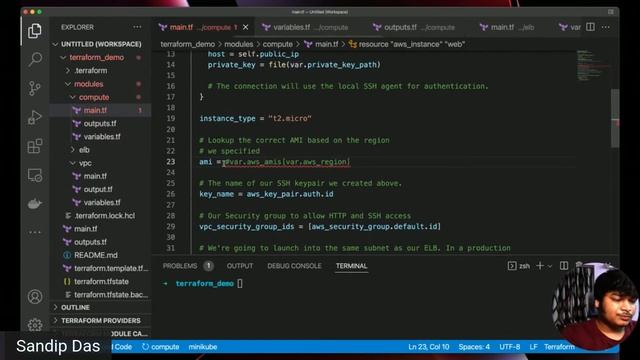Image resolution: width=640 pixels, height=360 pixels.
Task: Open the Problems panel tab
Action: (x=187, y=266)
